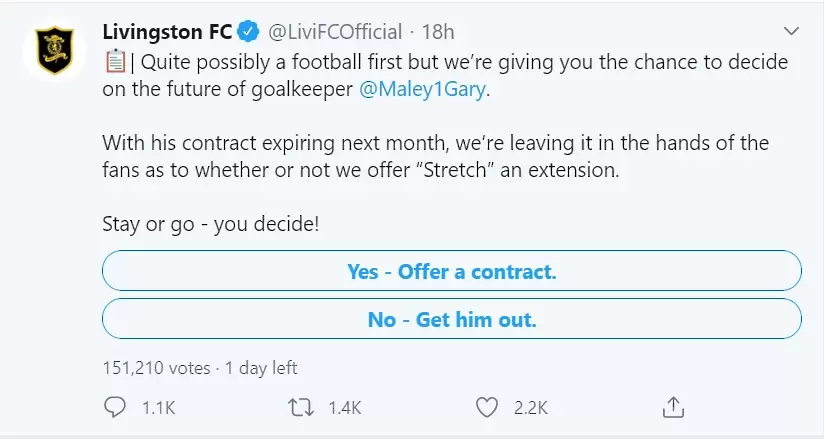Open the @LiviFCOfficial handle
The height and width of the screenshot is (439, 826).
(337, 32)
